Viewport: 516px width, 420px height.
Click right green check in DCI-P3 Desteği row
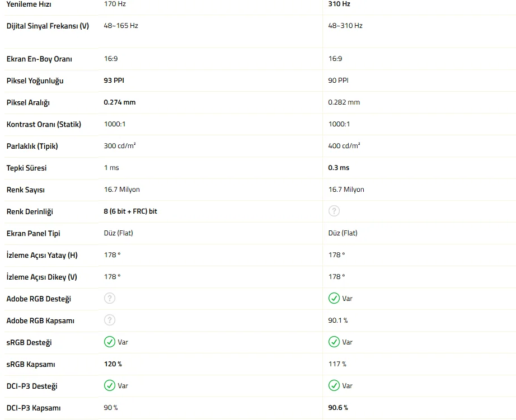(334, 385)
